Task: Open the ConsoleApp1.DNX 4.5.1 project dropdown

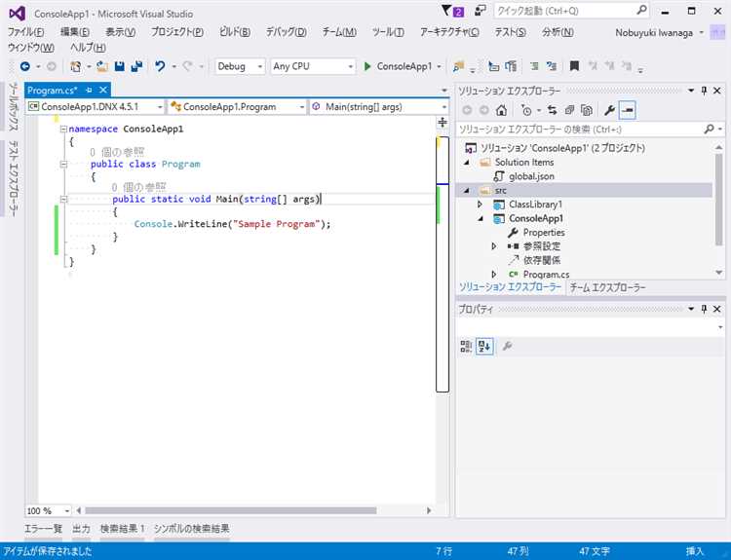Action: (x=96, y=107)
